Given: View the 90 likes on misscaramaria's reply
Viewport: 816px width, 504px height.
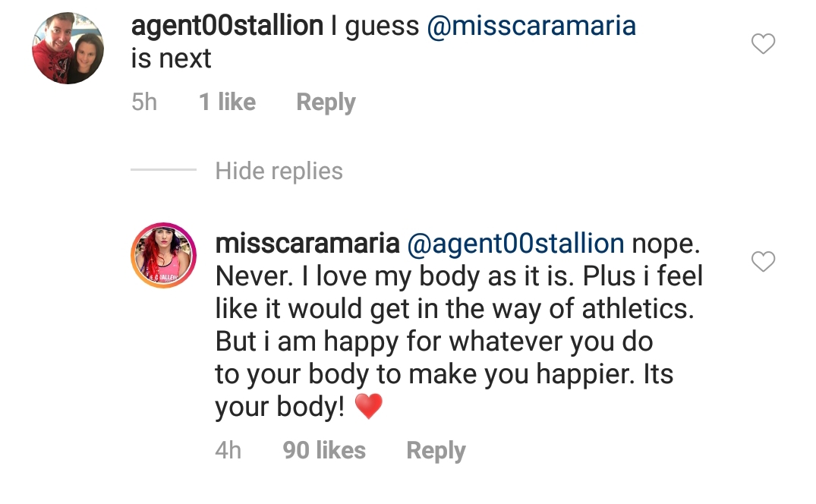Looking at the screenshot, I should [x=324, y=450].
